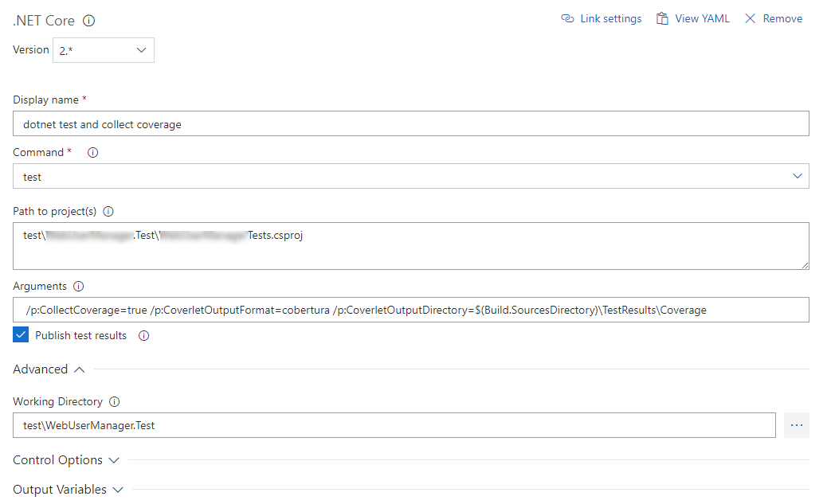Click the info icon next to Command
This screenshot has width=831, height=504.
[92, 151]
